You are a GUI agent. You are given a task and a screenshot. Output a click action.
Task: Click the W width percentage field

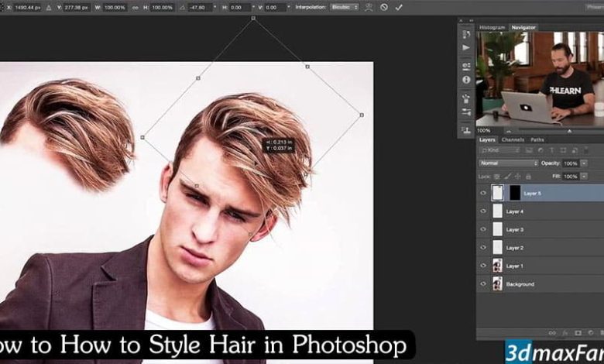click(x=115, y=7)
